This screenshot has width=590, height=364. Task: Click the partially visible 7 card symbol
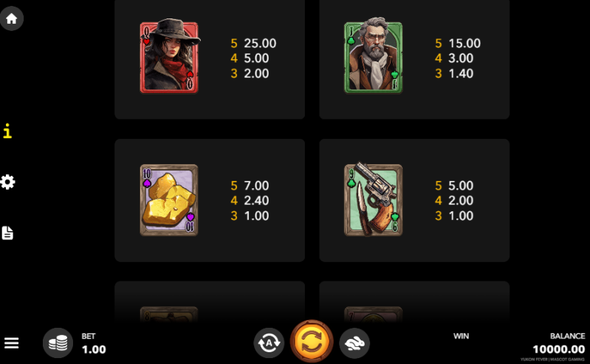(x=373, y=314)
